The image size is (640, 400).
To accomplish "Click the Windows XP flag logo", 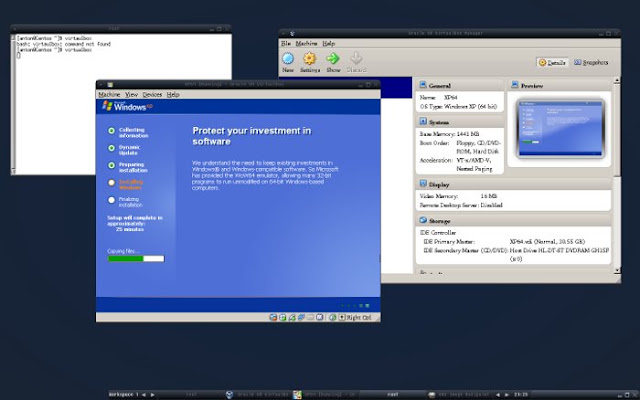I will 107,106.
